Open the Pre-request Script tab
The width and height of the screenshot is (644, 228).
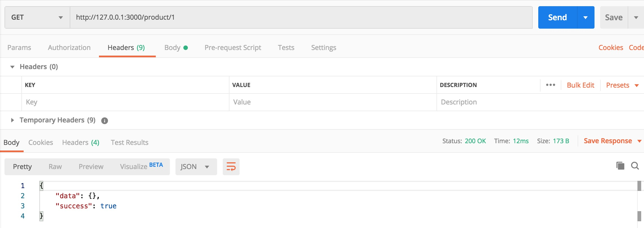(x=233, y=48)
